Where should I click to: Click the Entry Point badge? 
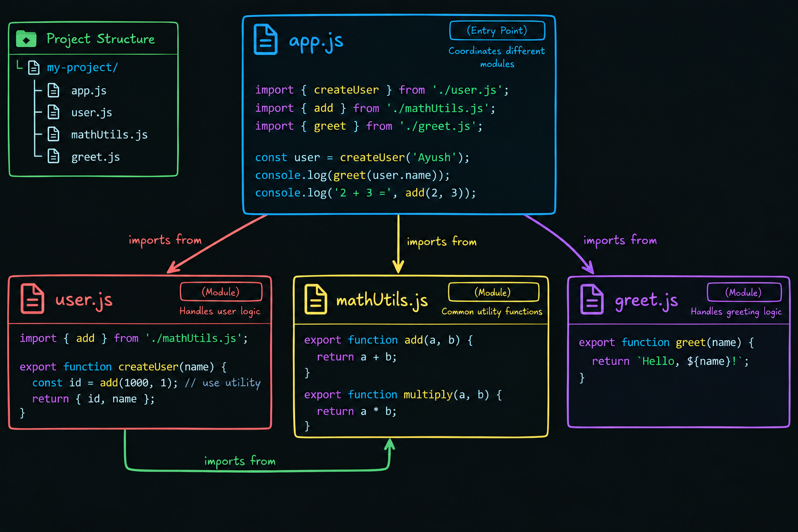(497, 31)
